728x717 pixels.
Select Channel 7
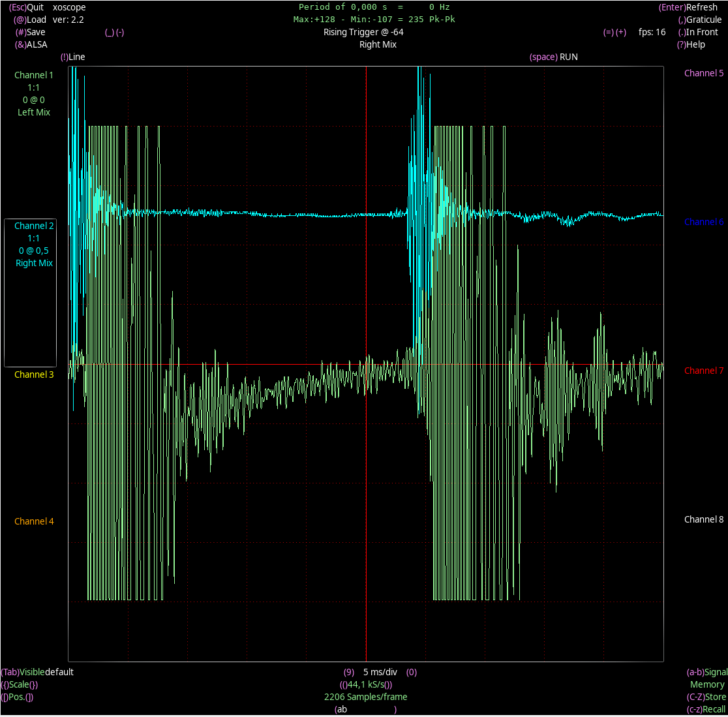coord(704,371)
